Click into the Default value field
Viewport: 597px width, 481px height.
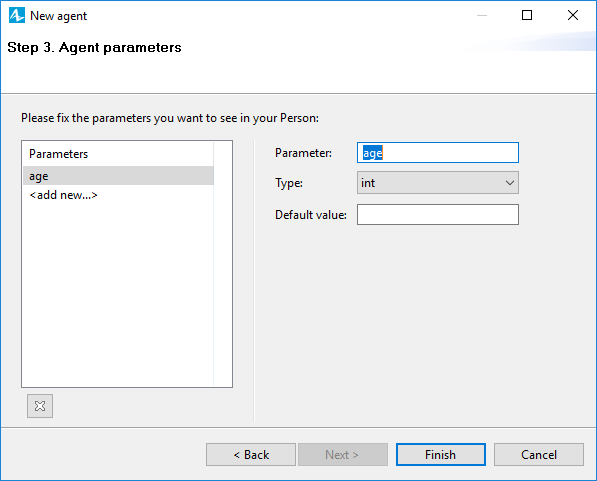click(438, 214)
